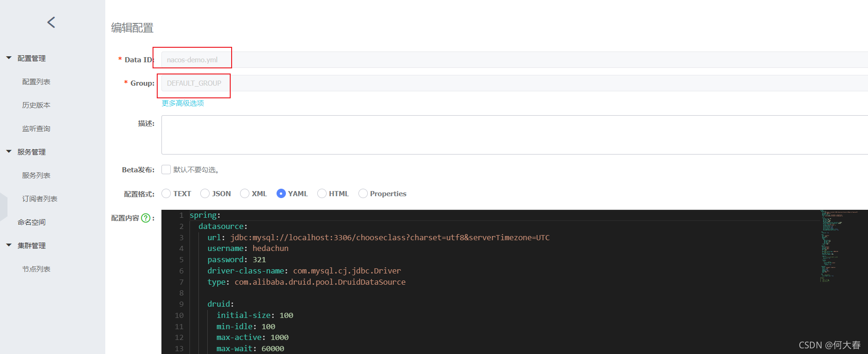Open 历史版本 in the sidebar

tap(36, 105)
